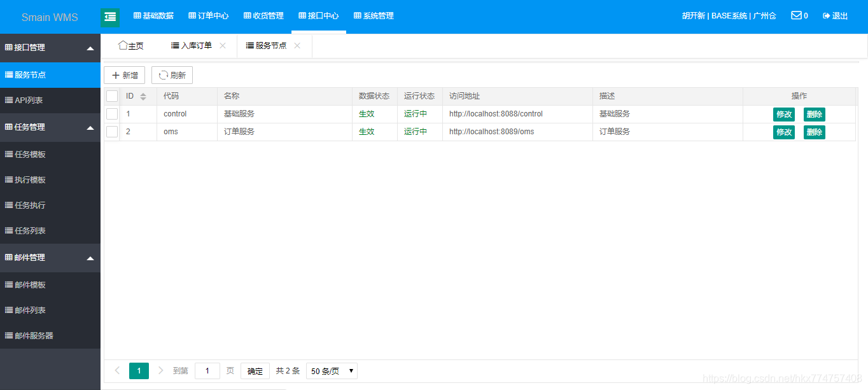Viewport: 868px width, 390px height.
Task: Open API列表 in the sidebar
Action: pos(50,101)
